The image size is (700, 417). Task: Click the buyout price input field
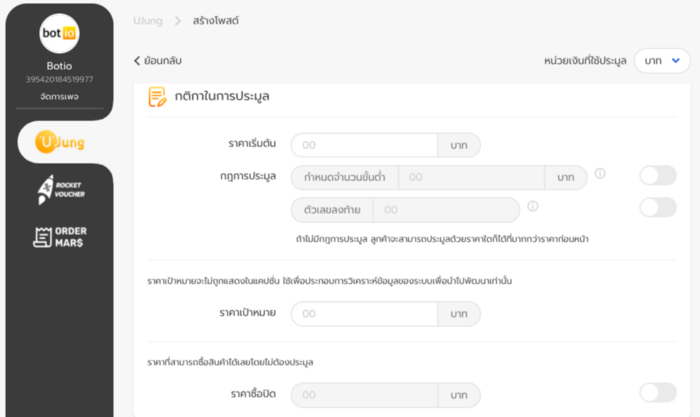pyautogui.click(x=364, y=395)
